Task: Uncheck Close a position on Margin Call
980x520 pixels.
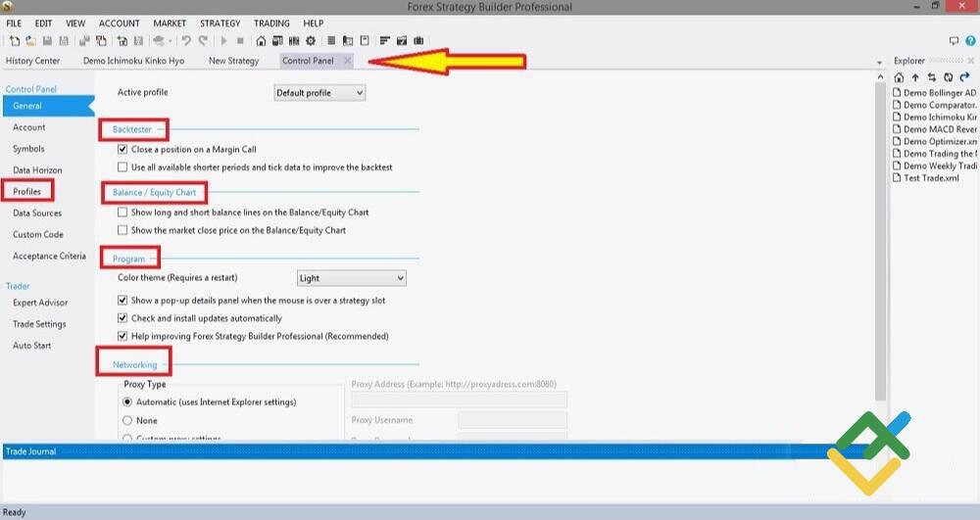Action: (x=122, y=150)
